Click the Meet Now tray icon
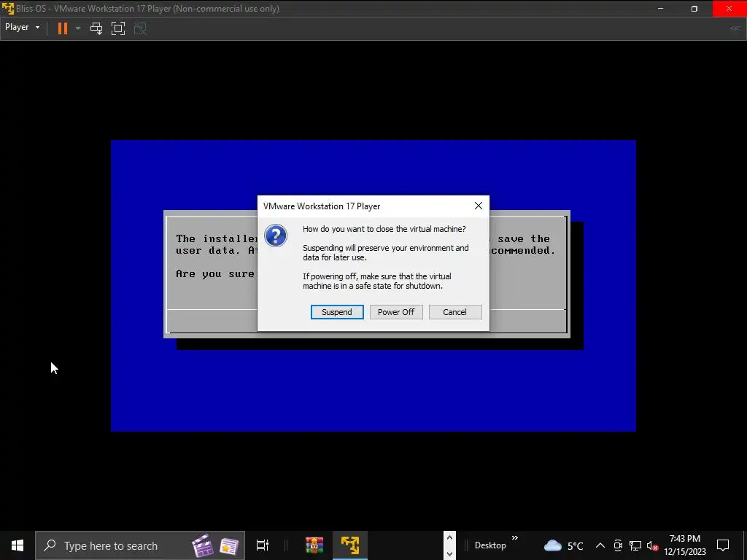 point(618,545)
